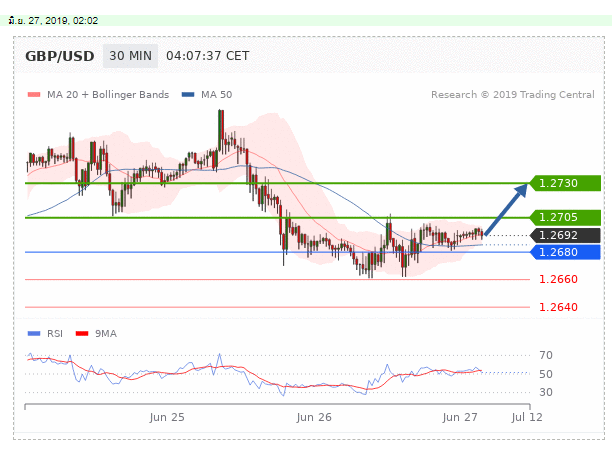The width and height of the screenshot is (612, 451).
Task: Click the 9MA legend label
Action: point(106,334)
